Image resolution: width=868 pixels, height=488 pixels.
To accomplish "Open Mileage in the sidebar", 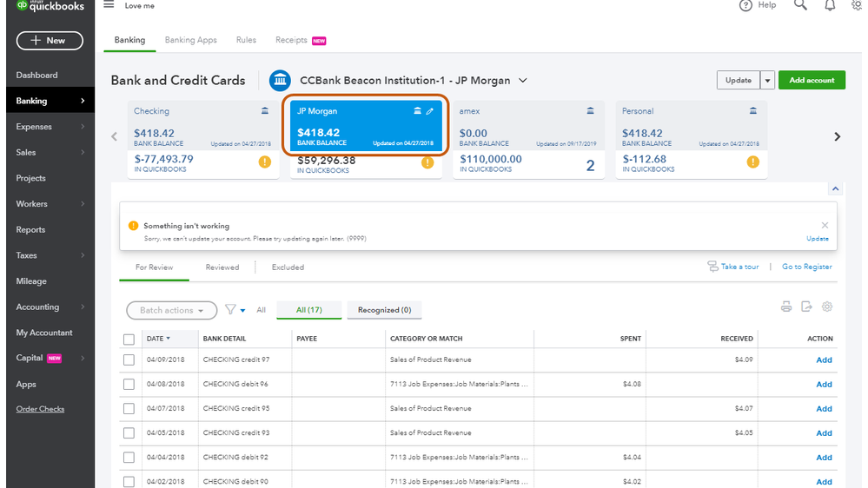I will tap(31, 281).
